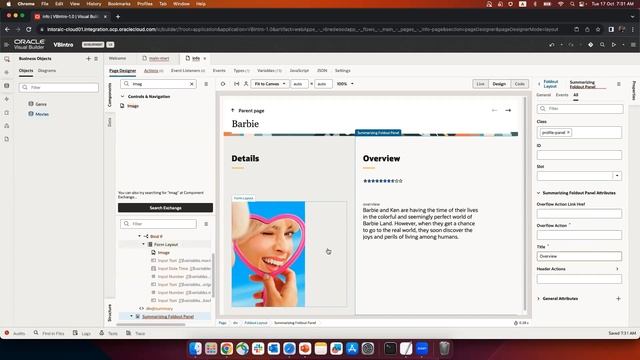Open the Slot dropdown arrow

617,176
